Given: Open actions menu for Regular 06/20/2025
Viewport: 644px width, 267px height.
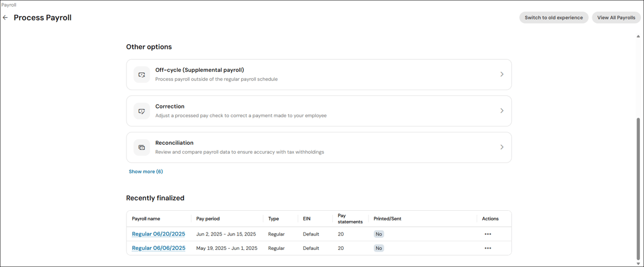Looking at the screenshot, I should click(x=488, y=234).
